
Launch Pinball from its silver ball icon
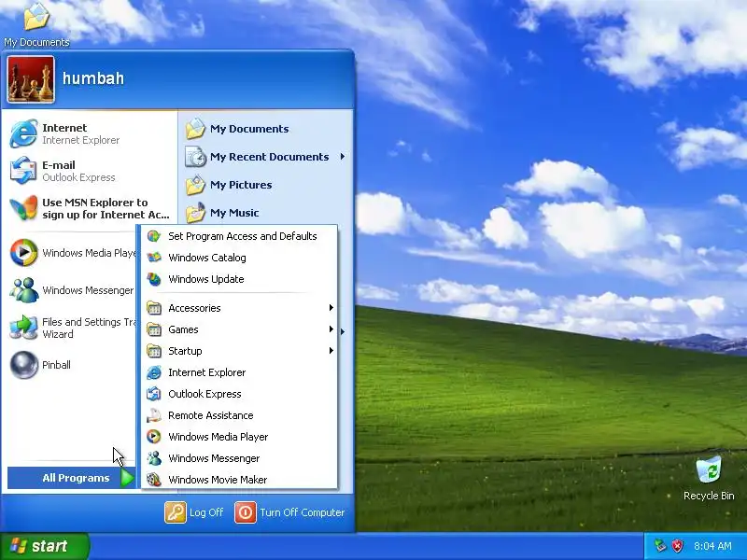click(23, 365)
